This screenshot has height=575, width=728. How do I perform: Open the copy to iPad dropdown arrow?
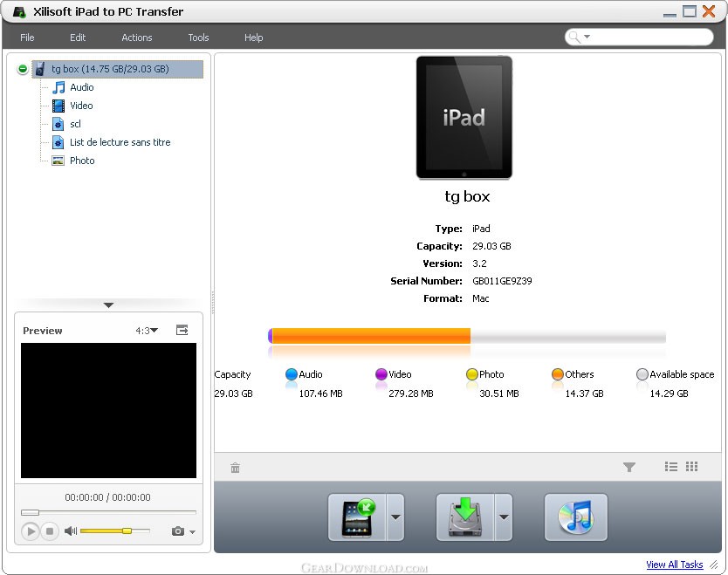point(395,517)
